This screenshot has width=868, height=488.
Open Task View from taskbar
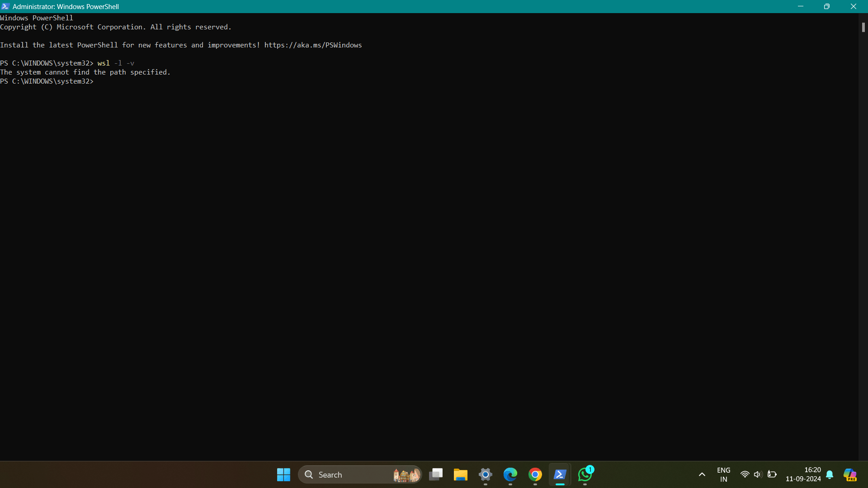tap(436, 474)
